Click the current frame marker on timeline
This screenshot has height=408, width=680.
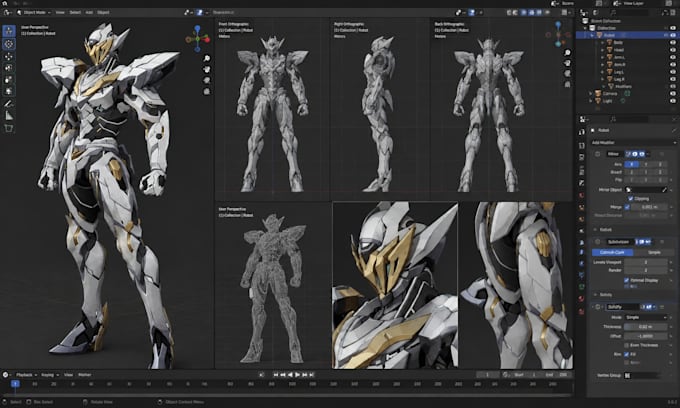[15, 384]
